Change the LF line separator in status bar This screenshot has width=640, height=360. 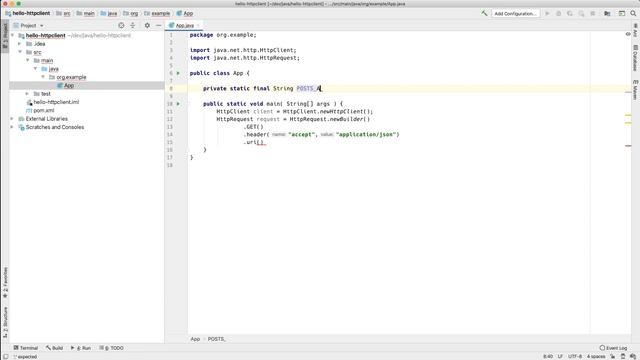[x=560, y=357]
